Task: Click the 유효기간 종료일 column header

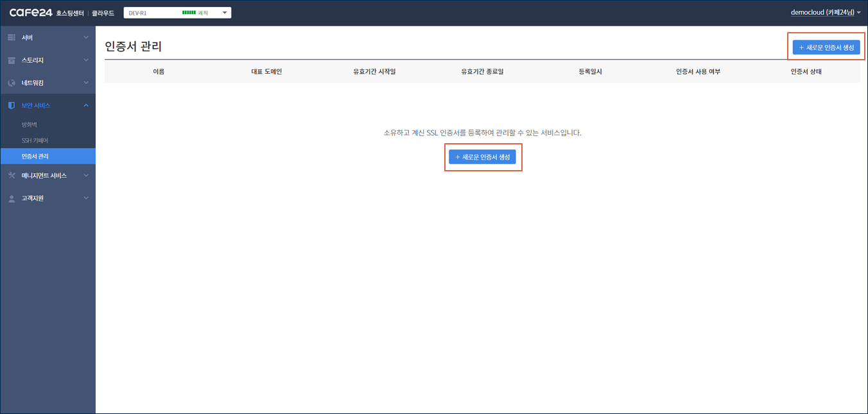Action: 482,72
